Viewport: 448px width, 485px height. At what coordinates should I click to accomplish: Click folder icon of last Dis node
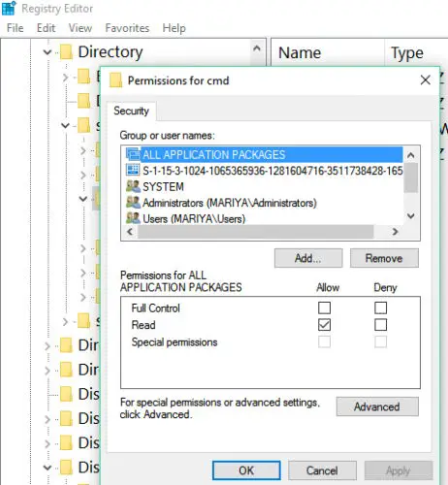click(x=66, y=468)
